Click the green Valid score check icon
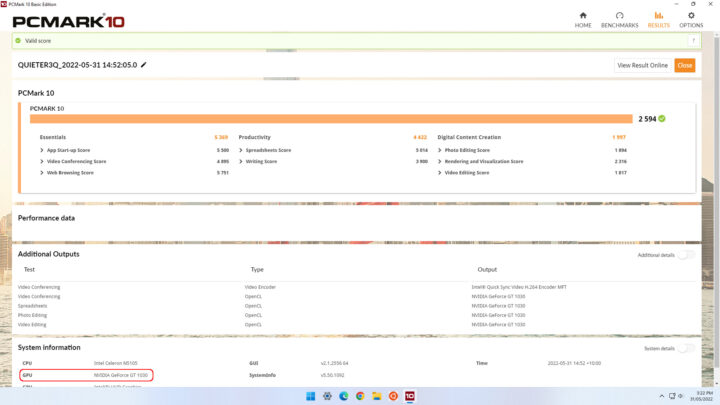Viewport: 720px width, 405px height. pyautogui.click(x=18, y=41)
